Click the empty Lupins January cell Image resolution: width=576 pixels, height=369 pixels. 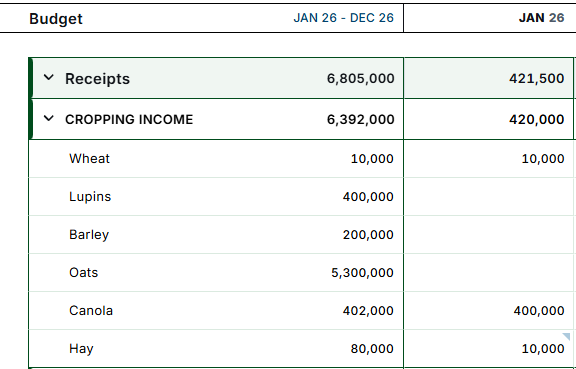489,197
